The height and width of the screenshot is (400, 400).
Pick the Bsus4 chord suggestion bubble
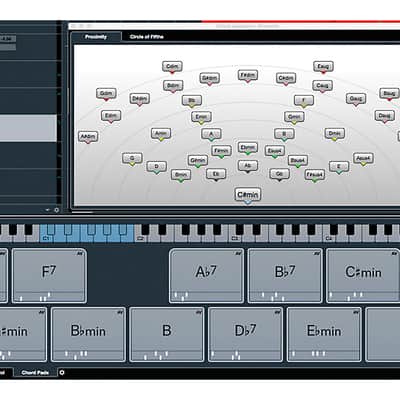tap(298, 161)
